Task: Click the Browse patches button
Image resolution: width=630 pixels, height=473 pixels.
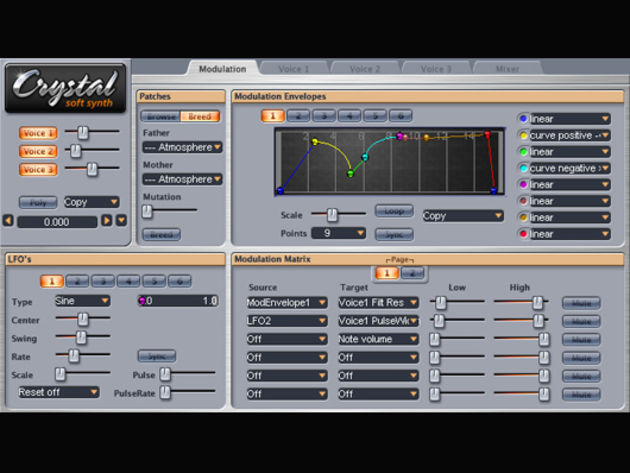Action: click(161, 117)
